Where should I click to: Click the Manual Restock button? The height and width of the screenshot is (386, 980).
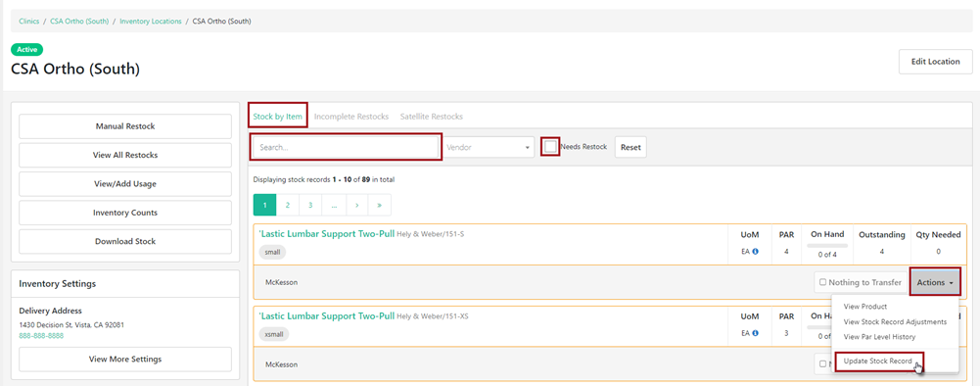pyautogui.click(x=125, y=126)
